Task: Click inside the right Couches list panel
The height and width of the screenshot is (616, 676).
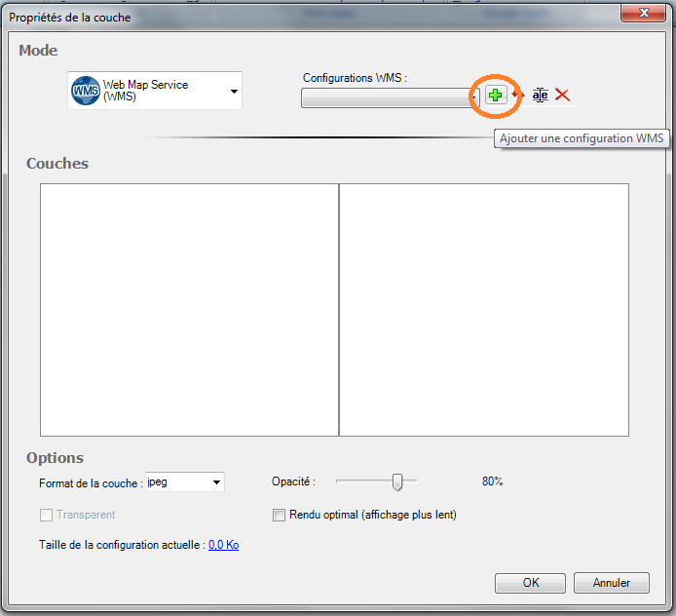Action: [x=483, y=309]
